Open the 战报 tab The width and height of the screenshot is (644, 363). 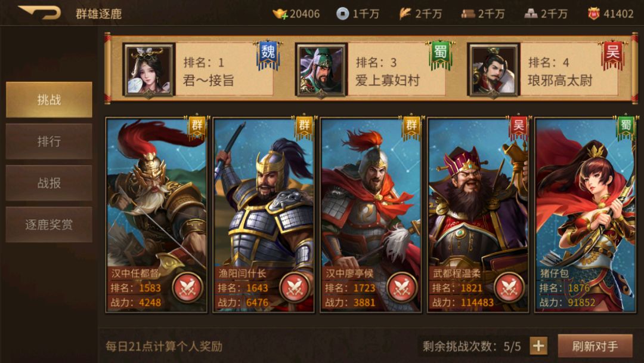coord(49,183)
